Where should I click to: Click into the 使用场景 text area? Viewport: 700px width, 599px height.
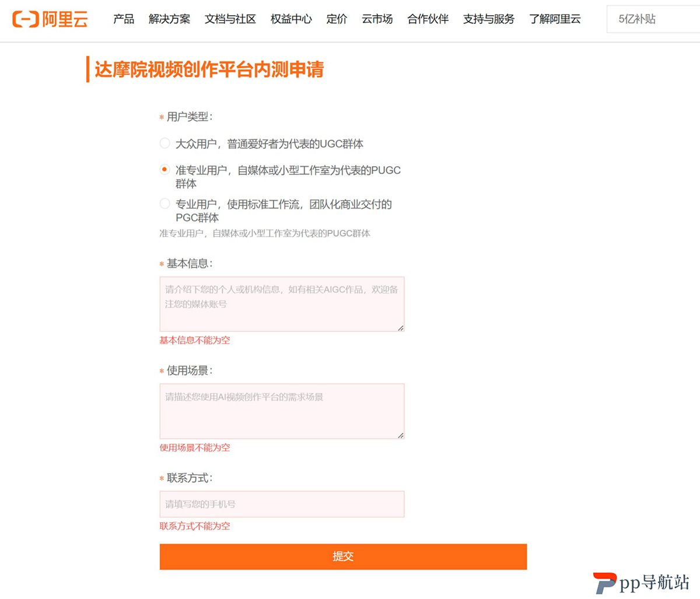tap(282, 411)
